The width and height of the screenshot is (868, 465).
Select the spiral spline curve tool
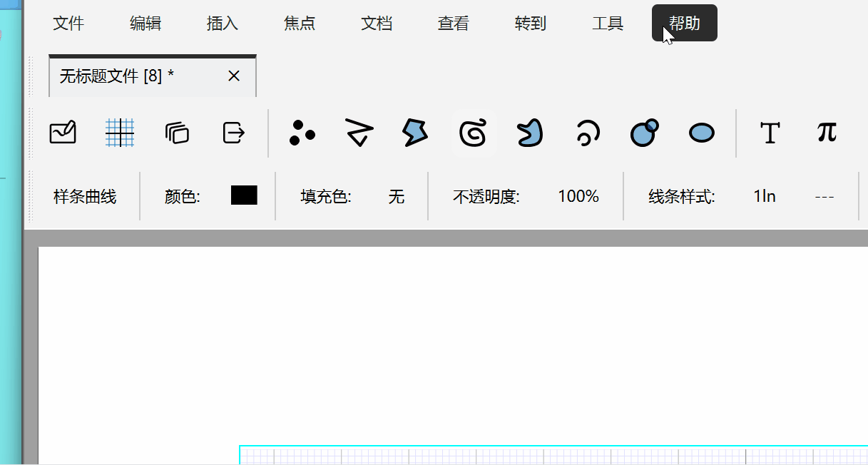coord(474,133)
